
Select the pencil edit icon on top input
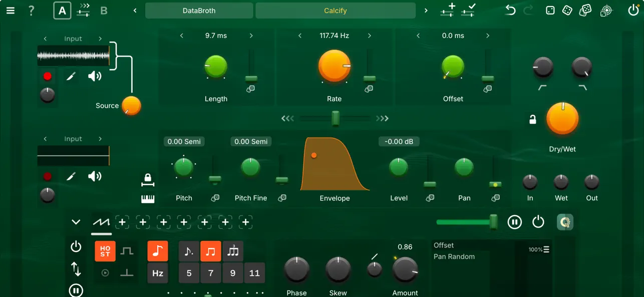(x=71, y=76)
